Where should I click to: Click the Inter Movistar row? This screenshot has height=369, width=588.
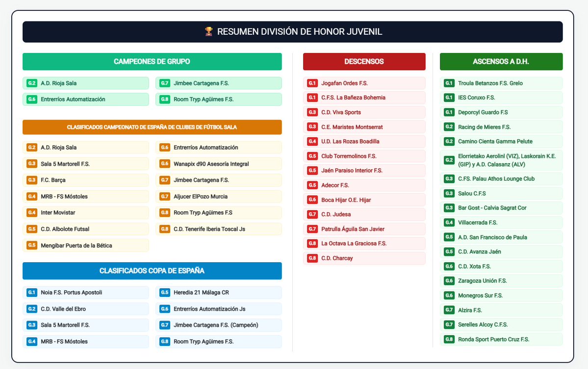85,212
